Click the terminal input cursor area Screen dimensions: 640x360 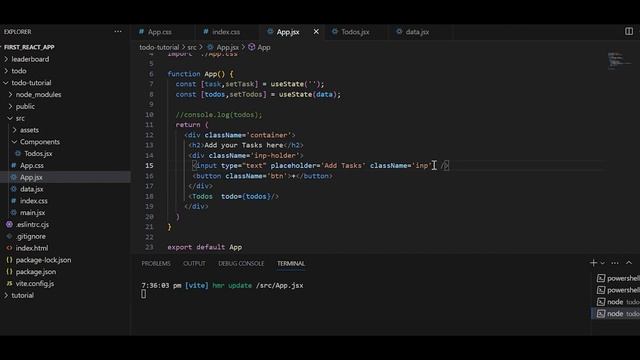[x=144, y=294]
